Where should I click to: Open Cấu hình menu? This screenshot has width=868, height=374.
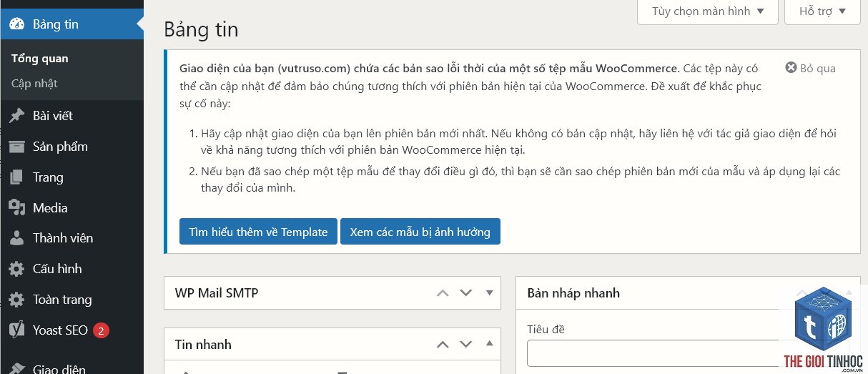pos(71,269)
